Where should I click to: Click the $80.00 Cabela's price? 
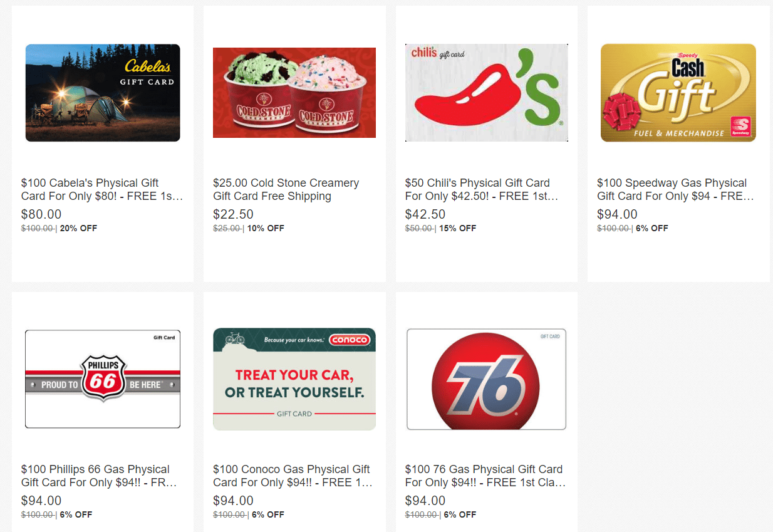41,214
